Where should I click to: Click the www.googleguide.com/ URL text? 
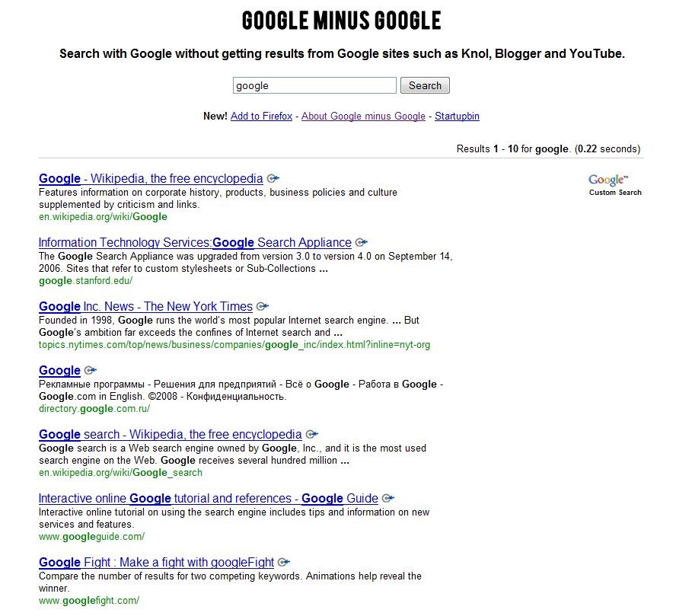tap(92, 537)
